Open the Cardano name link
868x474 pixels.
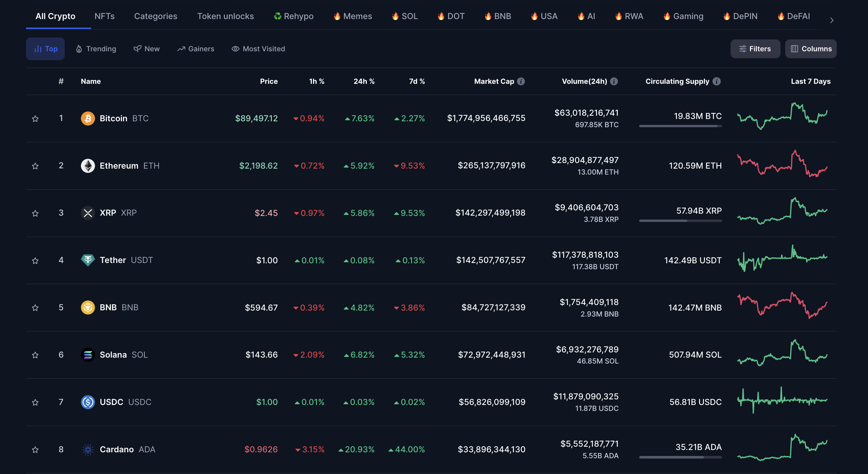coord(117,449)
